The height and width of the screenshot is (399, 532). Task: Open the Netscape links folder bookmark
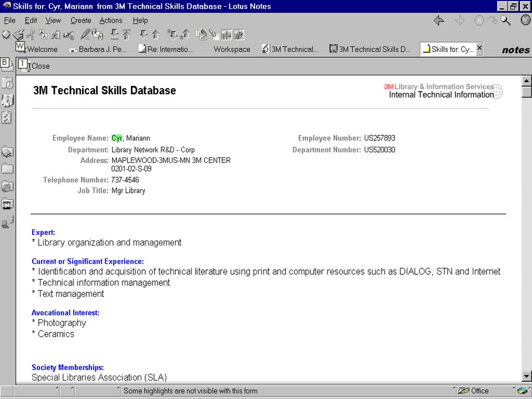coord(7,204)
